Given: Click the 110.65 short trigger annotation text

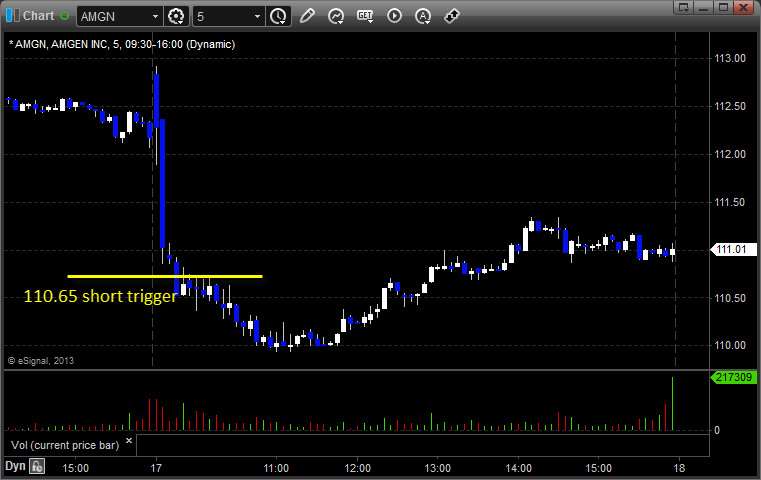Looking at the screenshot, I should pos(100,296).
